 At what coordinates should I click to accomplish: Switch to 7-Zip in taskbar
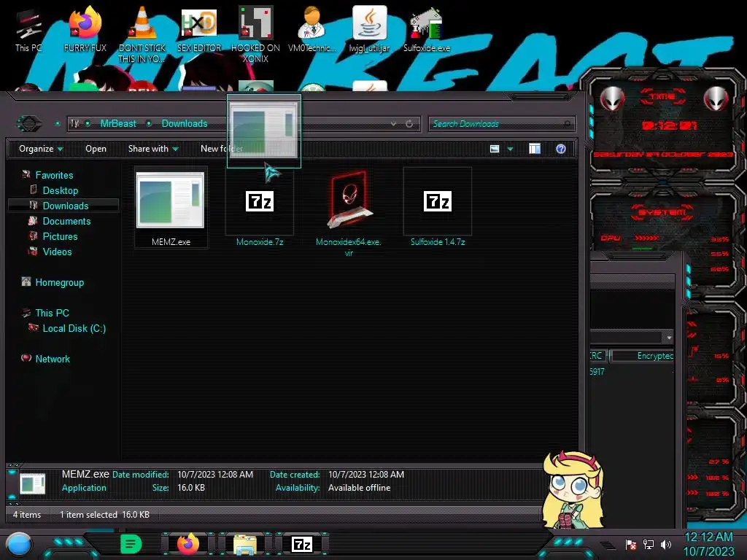tap(301, 544)
